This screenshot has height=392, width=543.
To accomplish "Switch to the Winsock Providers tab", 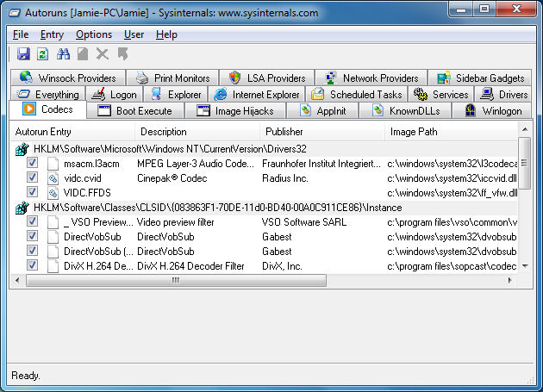I will (68, 78).
